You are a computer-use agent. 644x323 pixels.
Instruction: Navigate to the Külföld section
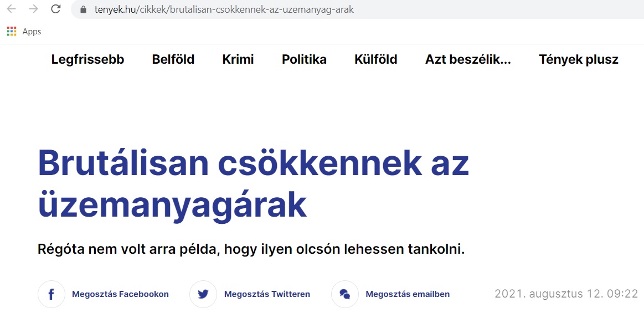(x=376, y=60)
